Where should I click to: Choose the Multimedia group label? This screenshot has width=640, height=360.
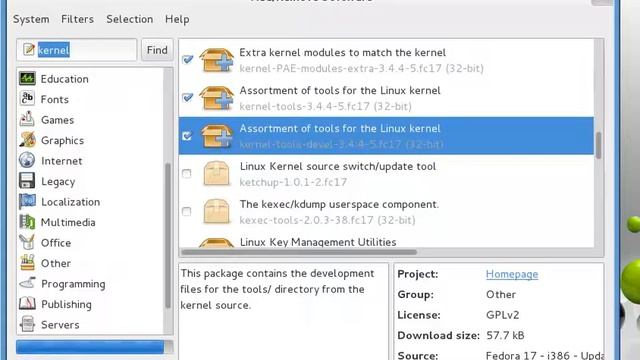pyautogui.click(x=68, y=222)
